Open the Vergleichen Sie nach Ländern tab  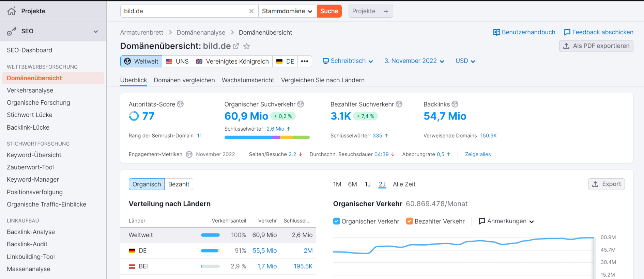click(x=323, y=80)
